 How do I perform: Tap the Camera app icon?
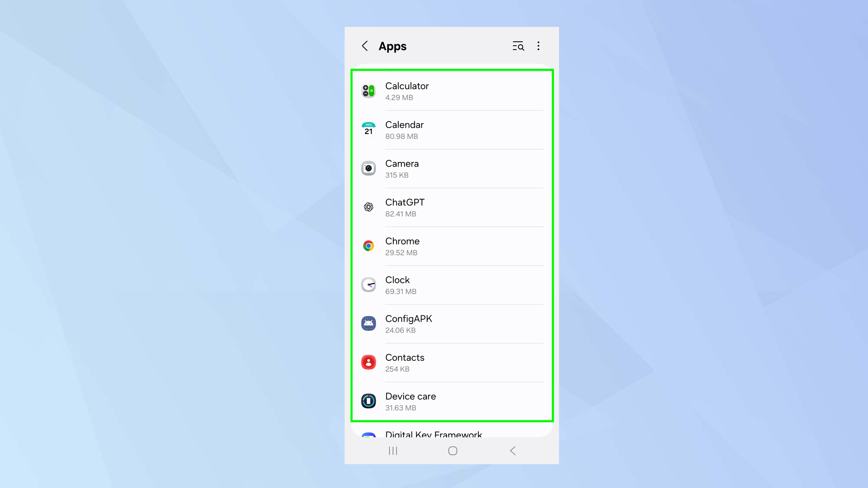click(368, 168)
